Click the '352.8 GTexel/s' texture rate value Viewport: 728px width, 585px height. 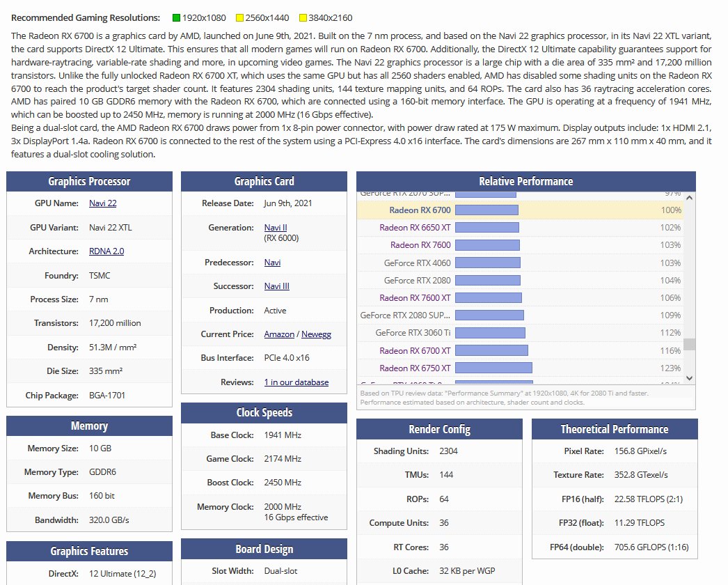pyautogui.click(x=641, y=475)
